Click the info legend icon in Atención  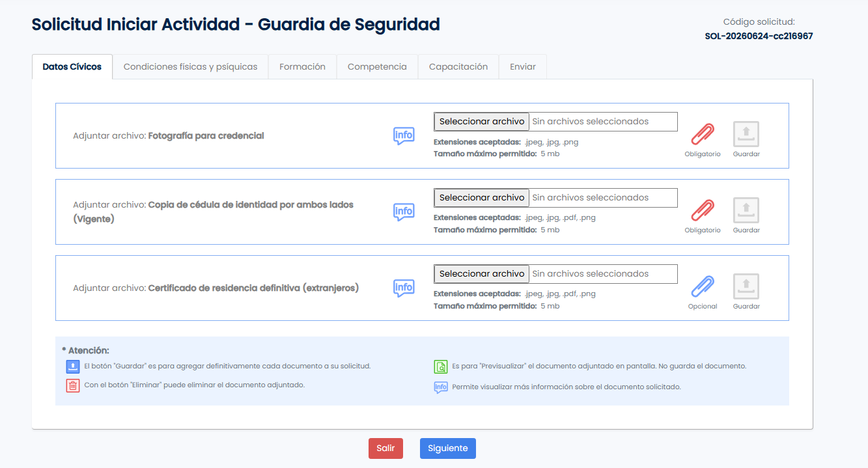click(441, 387)
